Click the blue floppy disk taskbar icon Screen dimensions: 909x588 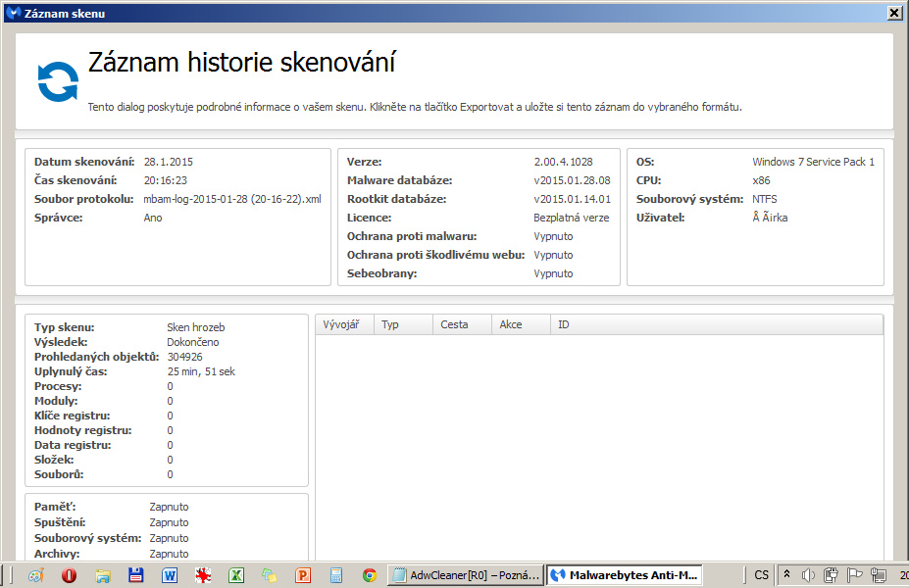(x=135, y=575)
